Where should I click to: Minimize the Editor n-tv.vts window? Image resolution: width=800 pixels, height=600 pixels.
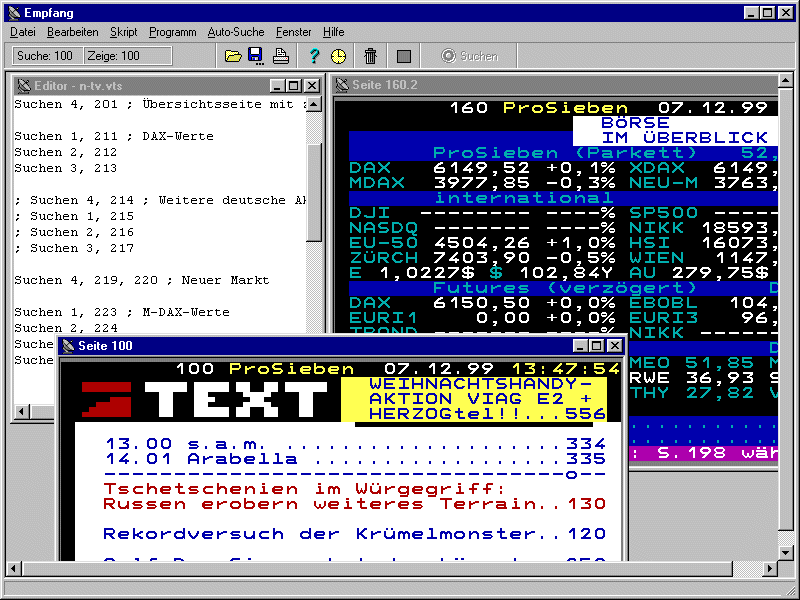click(x=277, y=86)
